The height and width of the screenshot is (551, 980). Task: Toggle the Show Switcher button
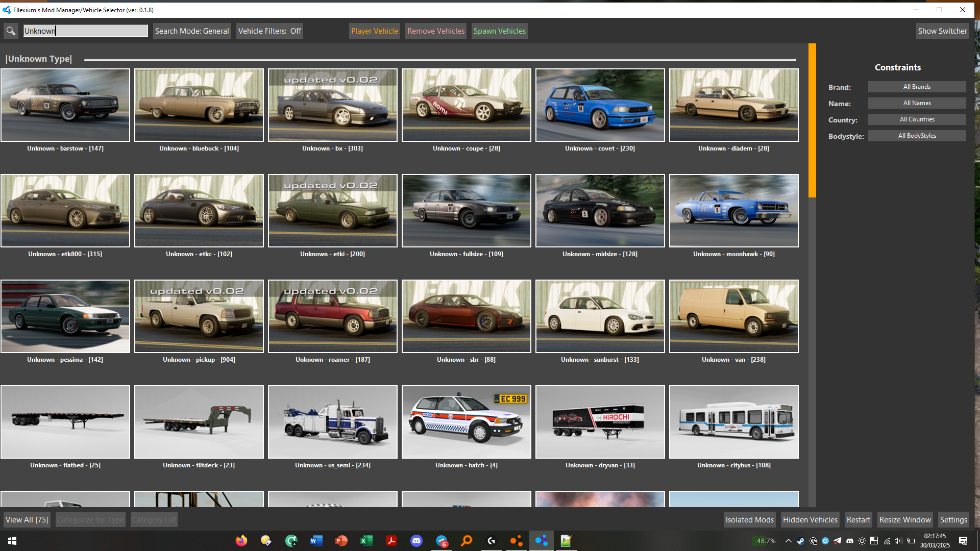click(942, 31)
